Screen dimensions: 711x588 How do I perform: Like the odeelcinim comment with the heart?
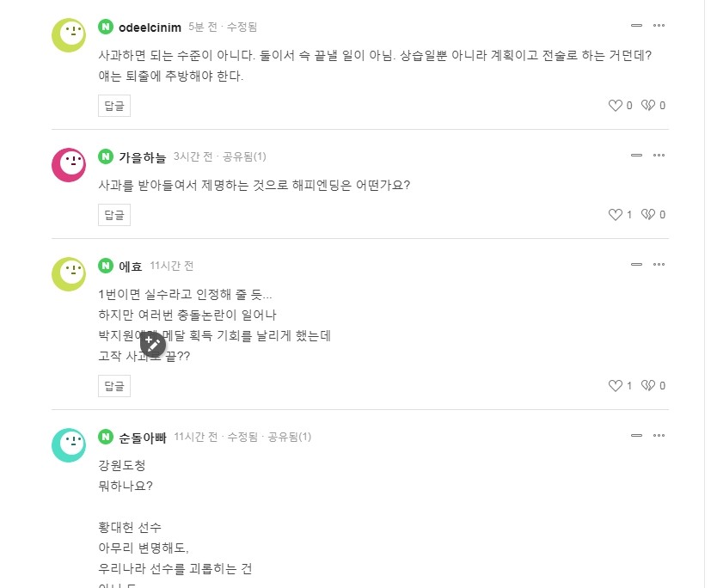pos(615,106)
